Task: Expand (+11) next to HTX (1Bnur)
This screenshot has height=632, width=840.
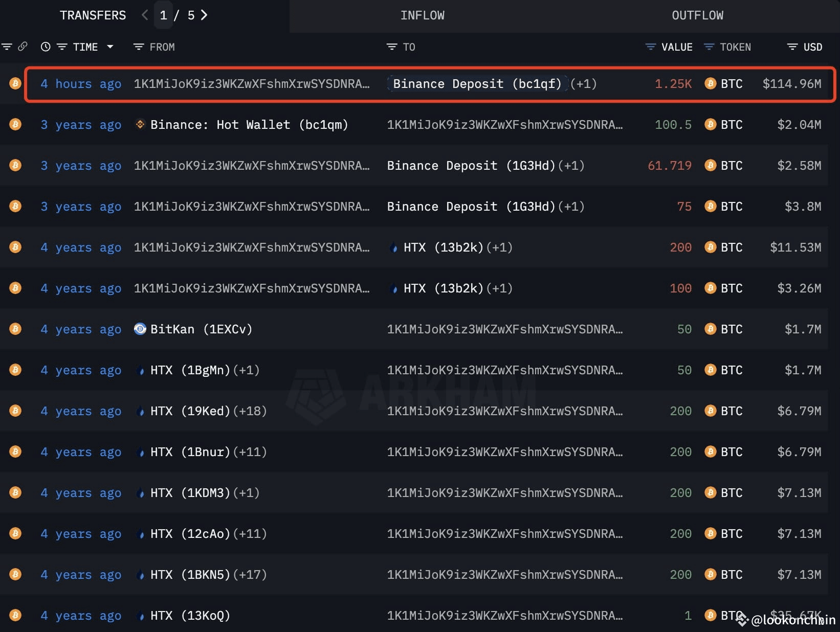Action: coord(250,452)
